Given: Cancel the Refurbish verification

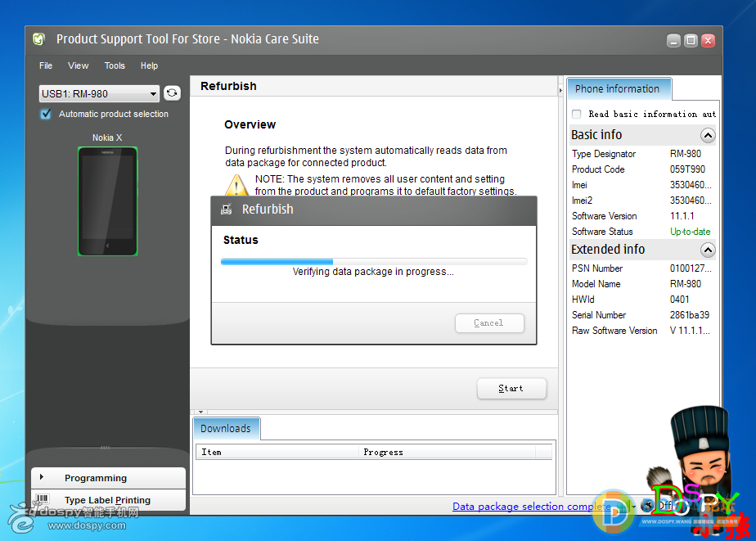Looking at the screenshot, I should point(488,323).
